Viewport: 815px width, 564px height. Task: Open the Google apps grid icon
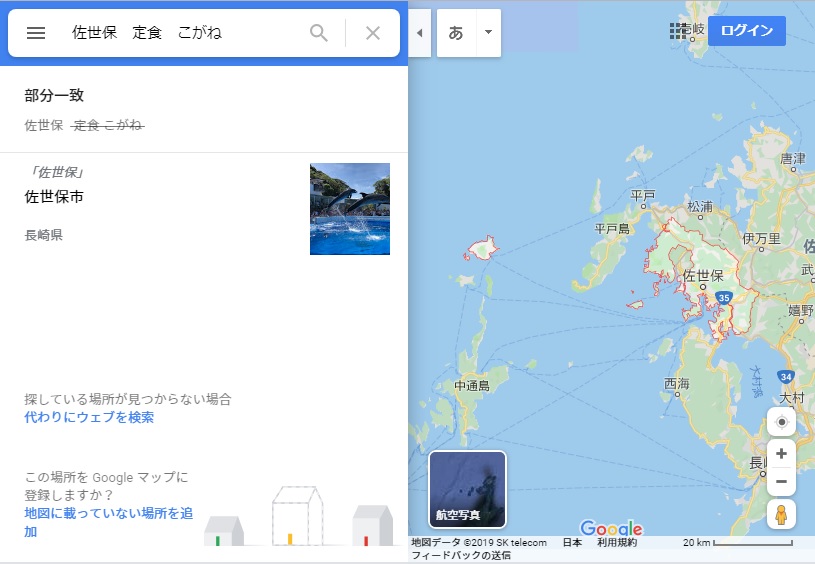678,31
